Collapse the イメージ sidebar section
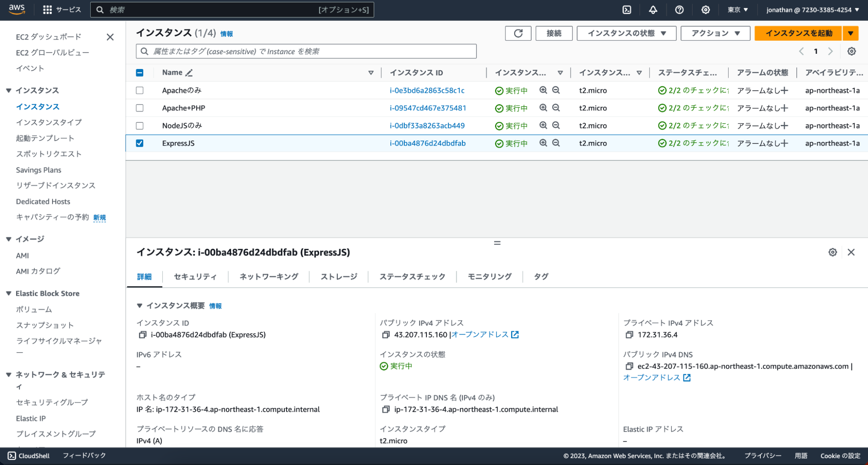Screen dimensions: 868x465 9,239
